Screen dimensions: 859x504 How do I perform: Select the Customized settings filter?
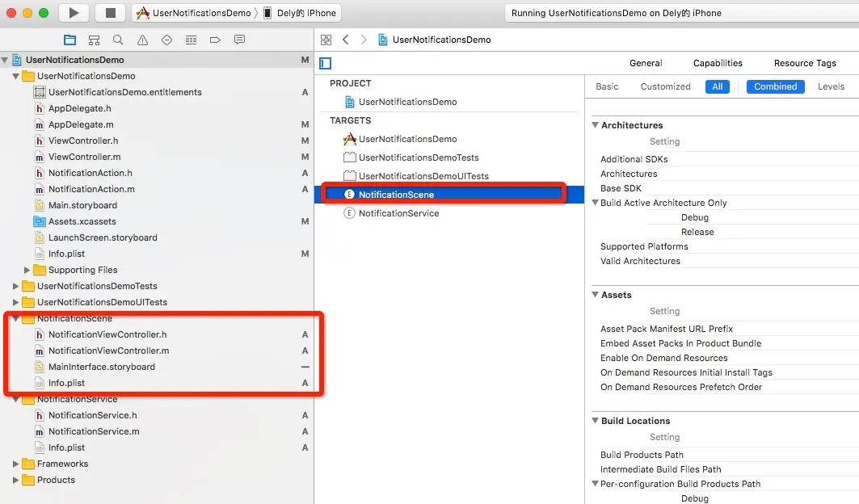pyautogui.click(x=666, y=86)
